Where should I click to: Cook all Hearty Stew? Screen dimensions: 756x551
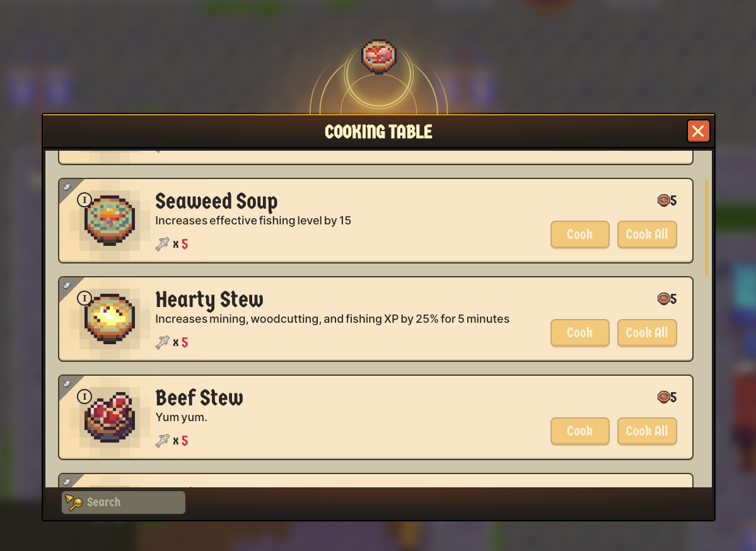click(x=647, y=333)
